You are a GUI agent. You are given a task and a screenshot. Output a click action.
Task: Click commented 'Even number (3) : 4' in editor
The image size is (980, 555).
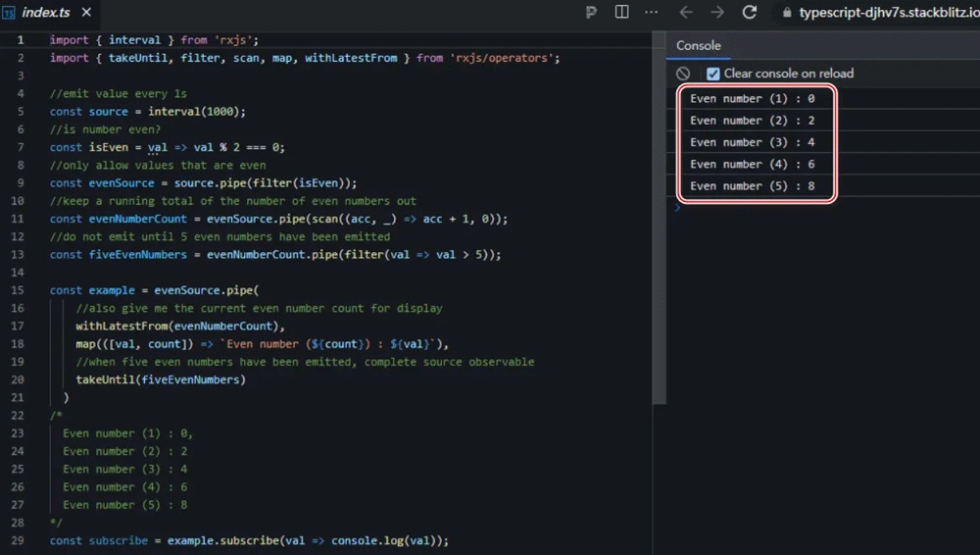tap(125, 470)
